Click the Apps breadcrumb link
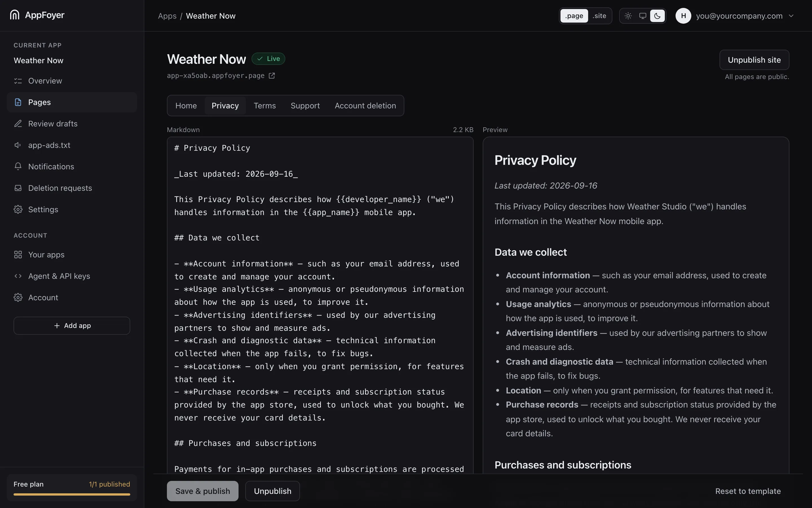 tap(167, 16)
